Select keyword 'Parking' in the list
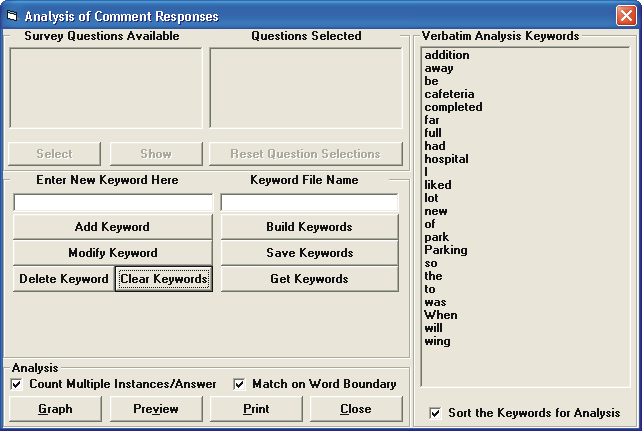The image size is (642, 431). tap(446, 250)
